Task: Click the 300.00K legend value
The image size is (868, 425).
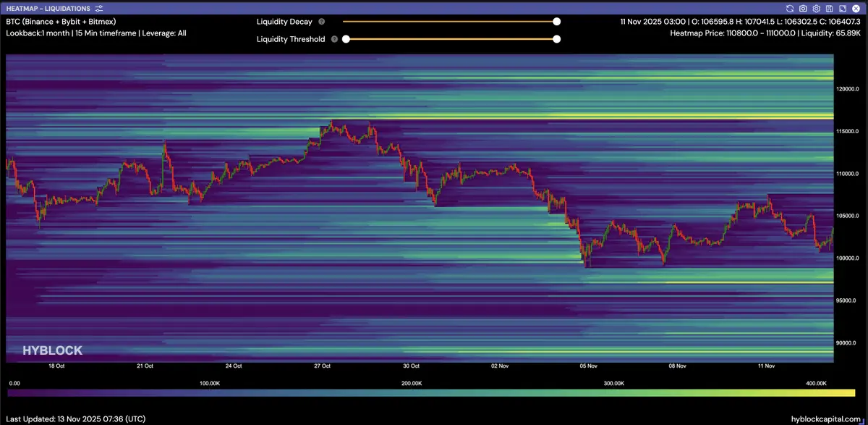Action: 613,383
